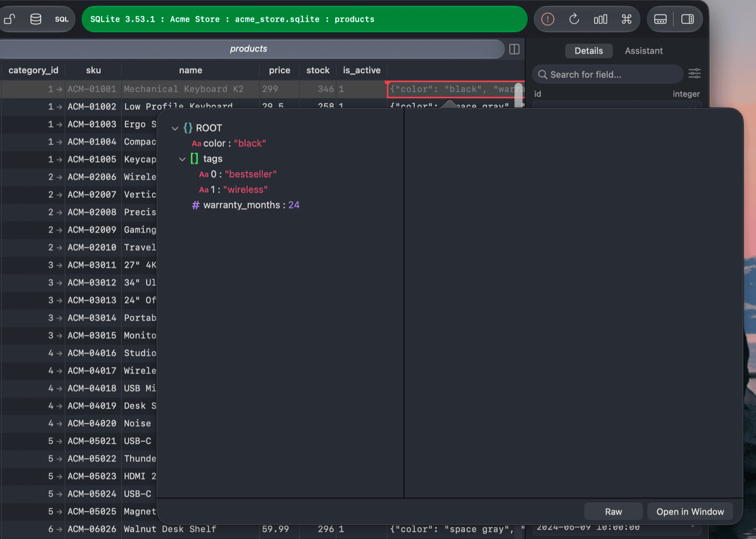Open the bar chart metrics icon

tap(601, 19)
